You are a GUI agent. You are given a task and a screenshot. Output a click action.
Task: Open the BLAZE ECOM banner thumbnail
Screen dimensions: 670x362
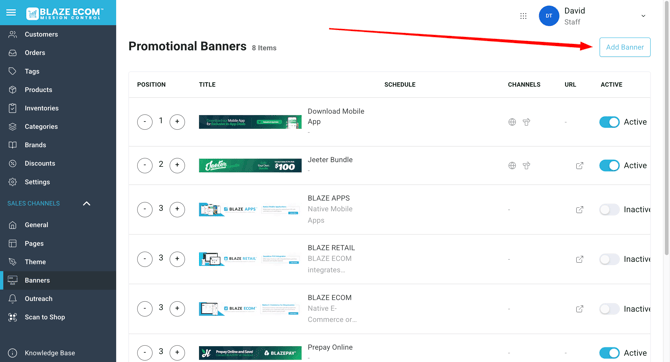tap(250, 309)
